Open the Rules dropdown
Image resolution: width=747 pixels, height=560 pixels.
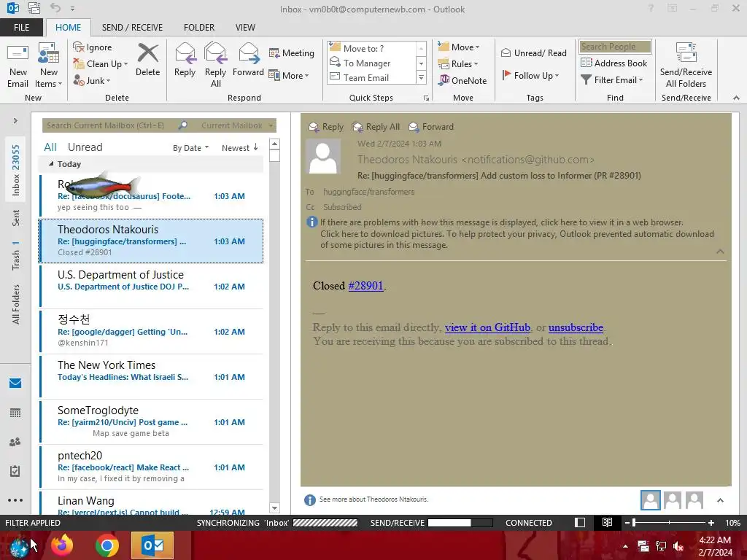[x=458, y=64]
